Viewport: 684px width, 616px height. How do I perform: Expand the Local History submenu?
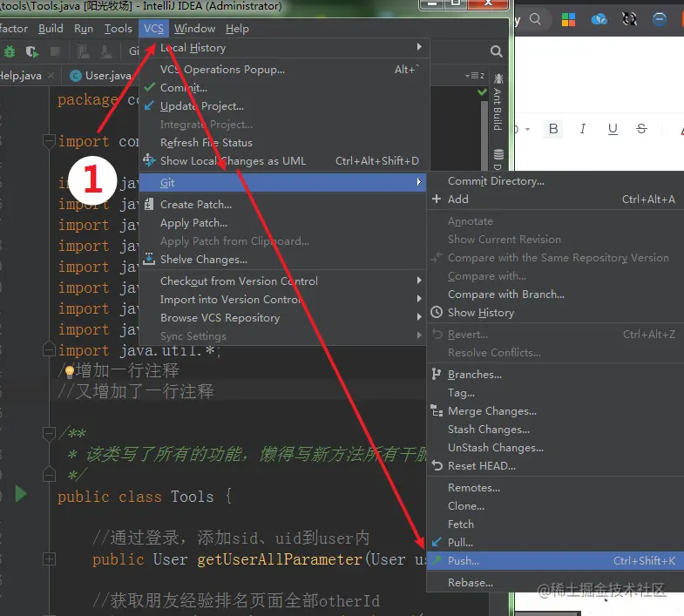(283, 48)
